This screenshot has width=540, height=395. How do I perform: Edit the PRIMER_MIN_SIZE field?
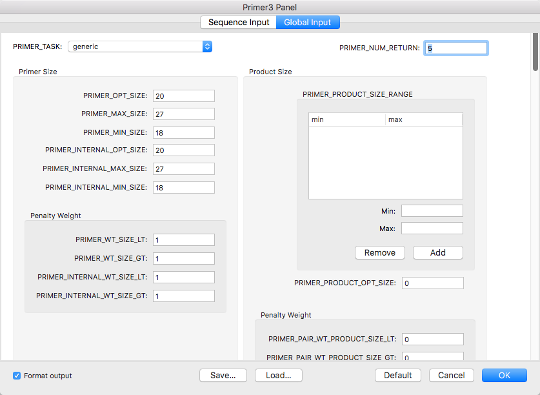184,133
